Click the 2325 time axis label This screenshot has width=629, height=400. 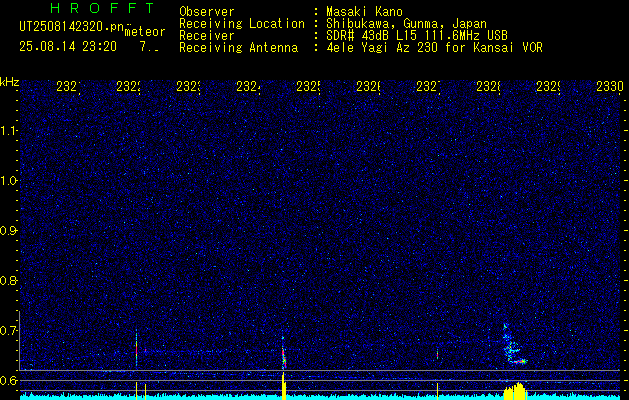(x=308, y=87)
